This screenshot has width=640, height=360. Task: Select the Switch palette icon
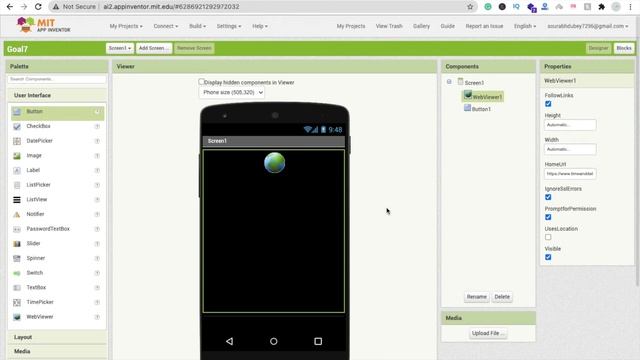point(17,273)
